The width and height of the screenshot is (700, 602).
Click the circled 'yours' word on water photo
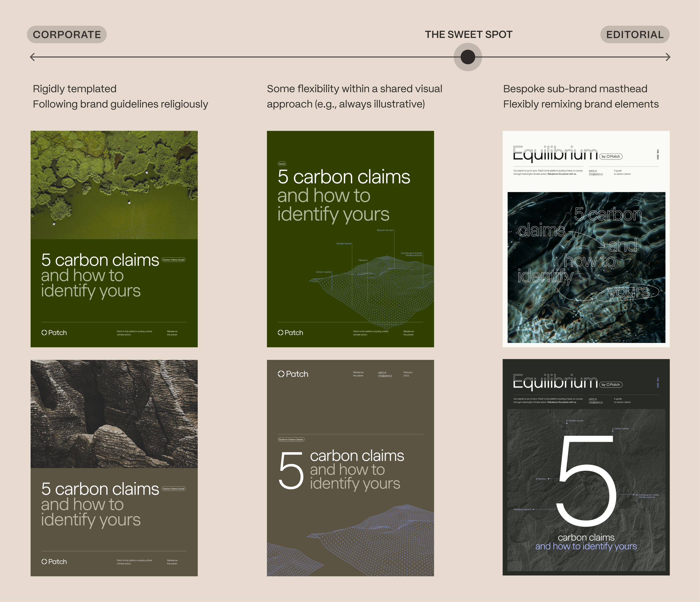coord(628,292)
